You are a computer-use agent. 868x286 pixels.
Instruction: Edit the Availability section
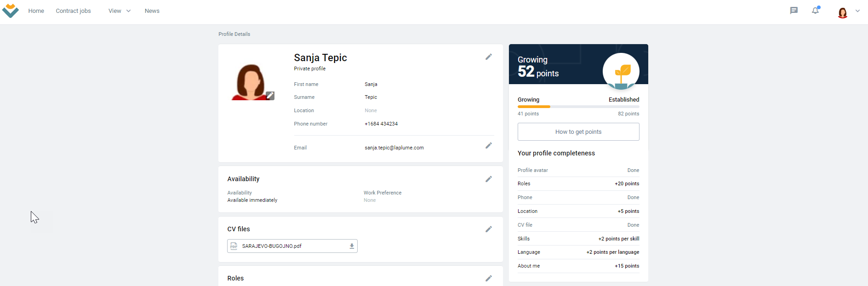click(x=489, y=179)
